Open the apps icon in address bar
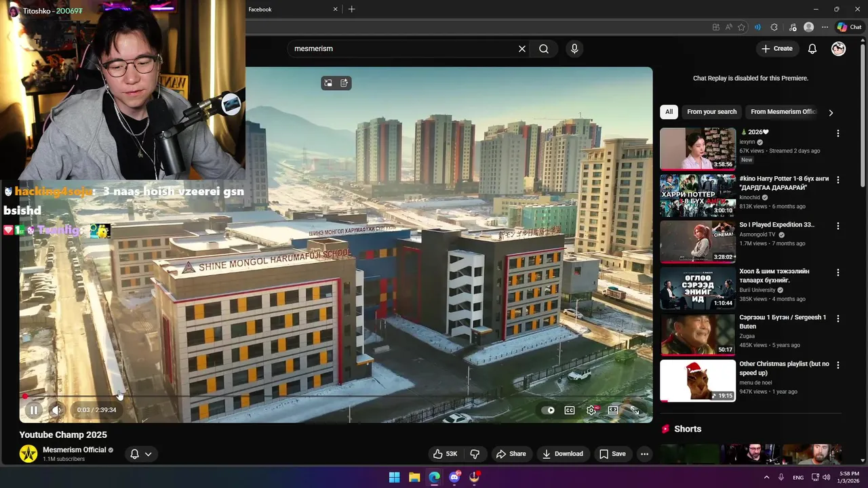Screen dimensions: 868x488 click(716, 27)
